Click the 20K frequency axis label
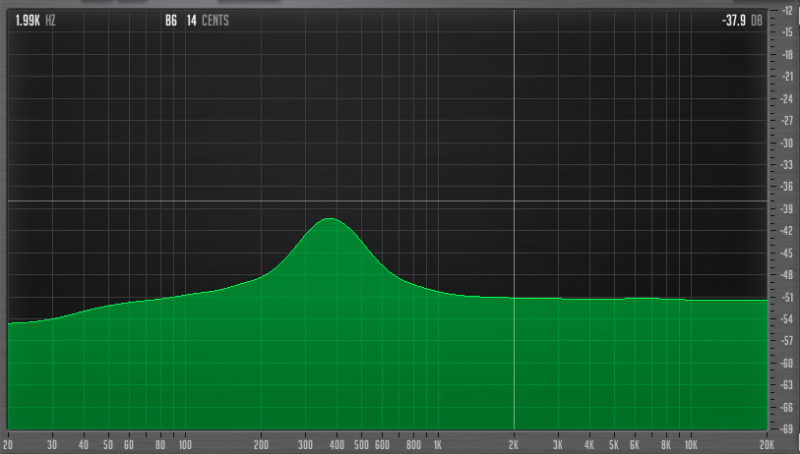Screen dimensions: 800x454 [x=766, y=443]
